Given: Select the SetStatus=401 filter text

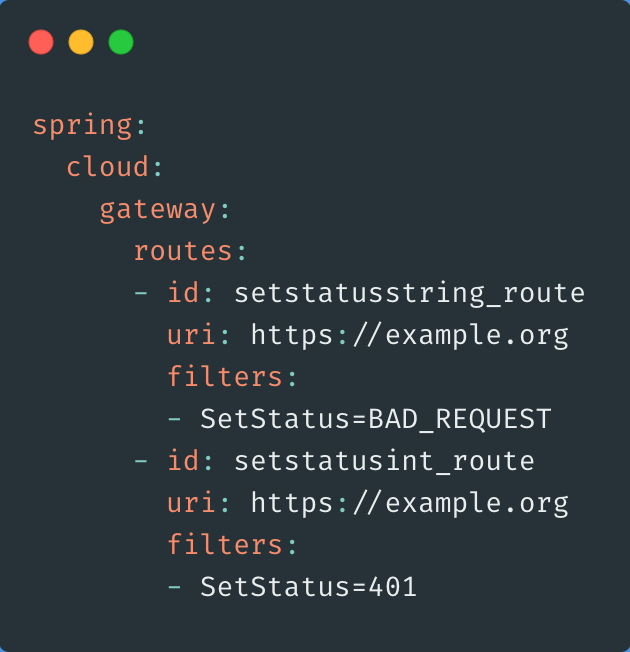Looking at the screenshot, I should [308, 587].
